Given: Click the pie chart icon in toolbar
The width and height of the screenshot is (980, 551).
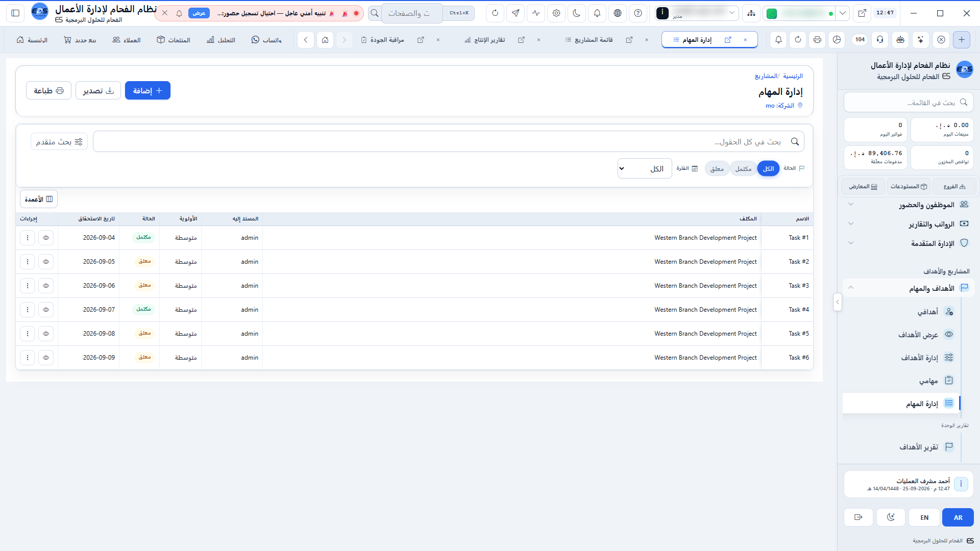Looking at the screenshot, I should coord(837,40).
